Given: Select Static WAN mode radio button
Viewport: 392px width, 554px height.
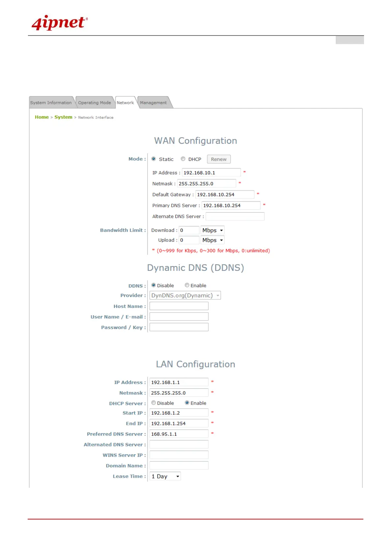Looking at the screenshot, I should tap(154, 159).
